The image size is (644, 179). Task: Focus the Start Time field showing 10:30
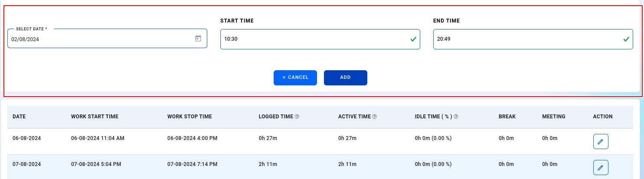320,39
